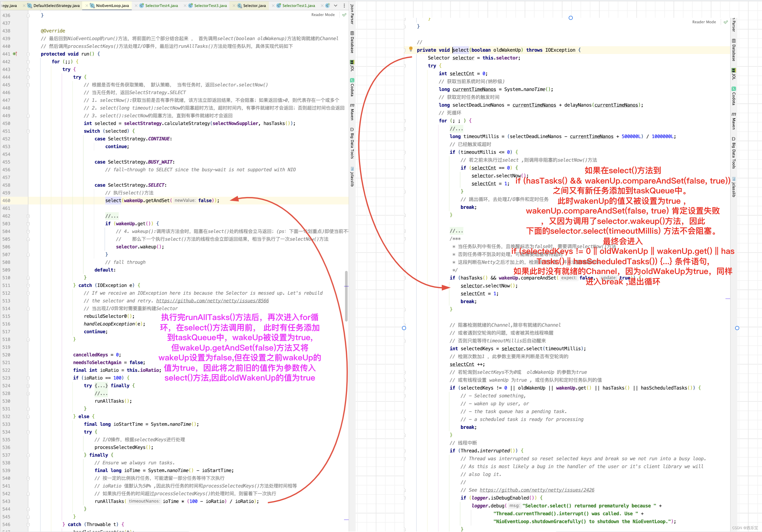Open the netty issues 8566 GitHub link
The image size is (762, 532).
point(212,301)
